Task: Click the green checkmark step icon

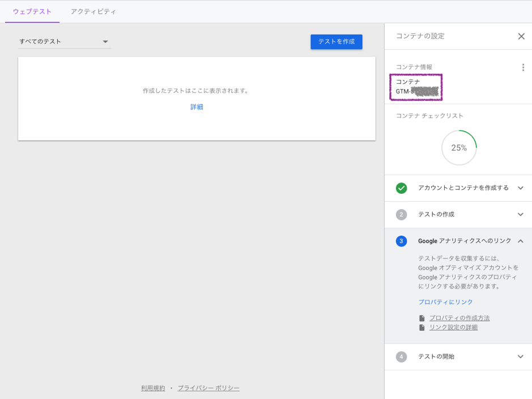Action: coord(401,188)
